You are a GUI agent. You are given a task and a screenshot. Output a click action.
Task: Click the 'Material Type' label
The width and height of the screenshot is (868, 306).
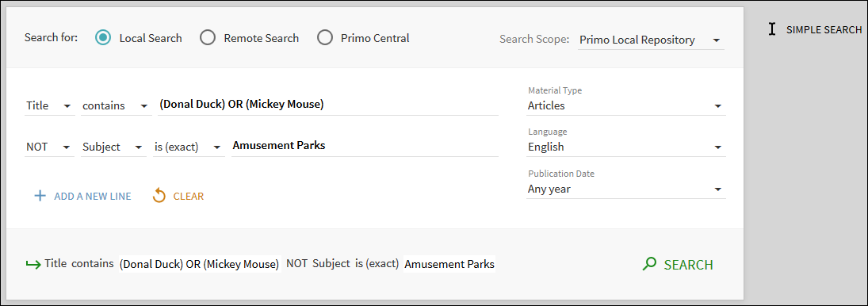(555, 90)
